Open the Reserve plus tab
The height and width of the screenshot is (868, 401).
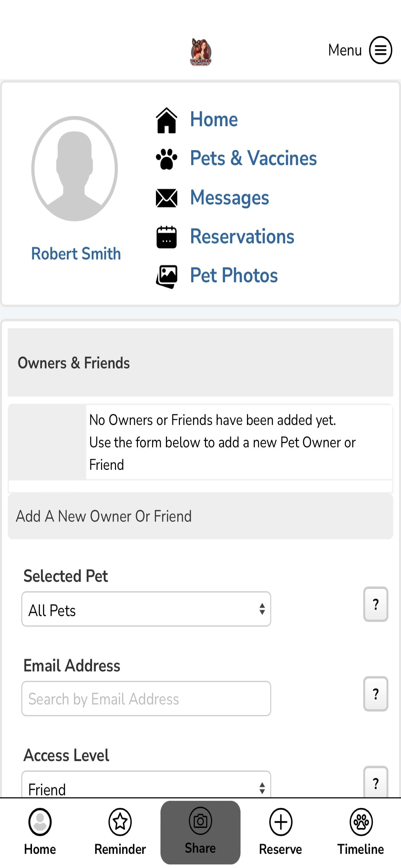tap(280, 832)
